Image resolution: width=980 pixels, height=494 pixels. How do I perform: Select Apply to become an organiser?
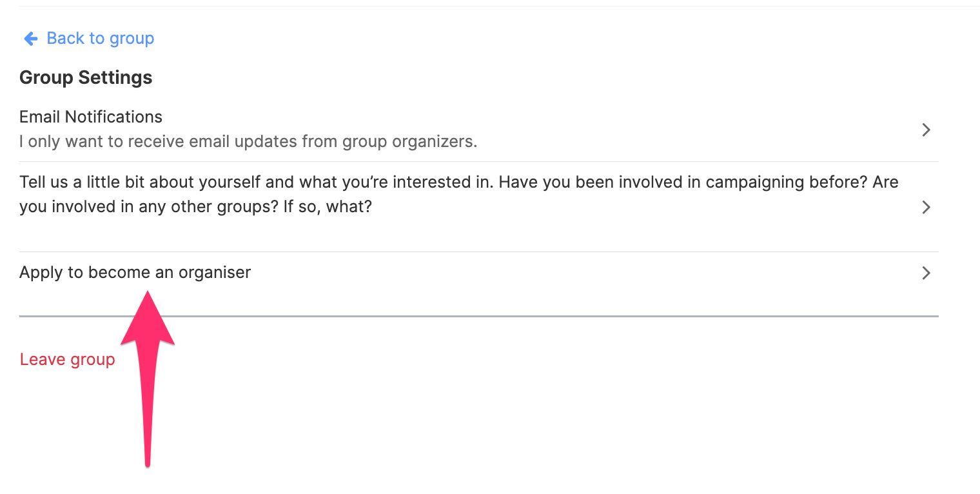pos(135,273)
